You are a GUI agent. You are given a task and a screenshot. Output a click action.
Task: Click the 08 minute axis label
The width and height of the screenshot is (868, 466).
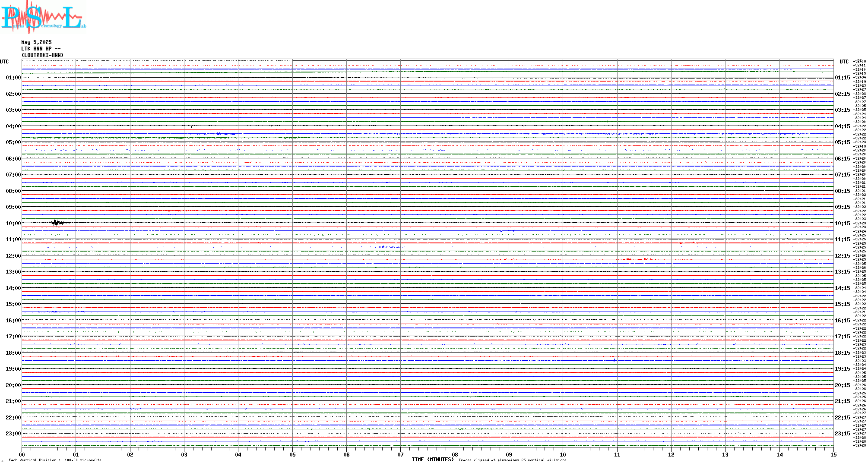pos(455,454)
